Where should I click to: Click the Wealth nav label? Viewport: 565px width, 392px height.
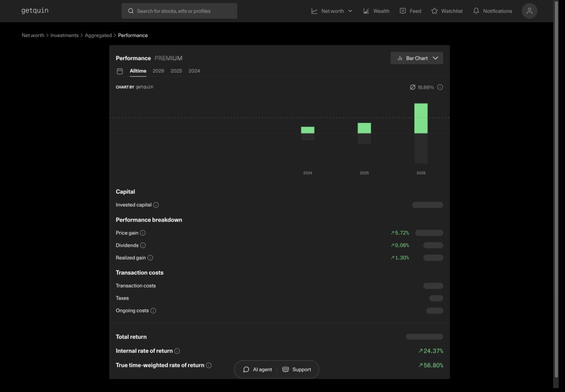381,11
